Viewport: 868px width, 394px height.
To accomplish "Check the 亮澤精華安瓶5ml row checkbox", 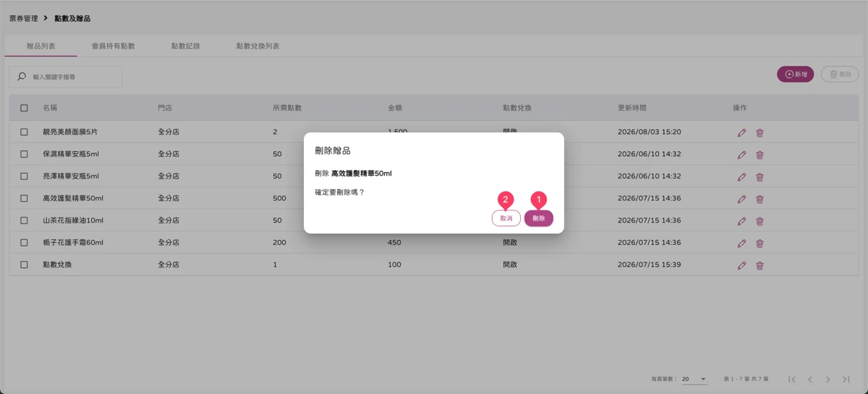I will pyautogui.click(x=24, y=176).
